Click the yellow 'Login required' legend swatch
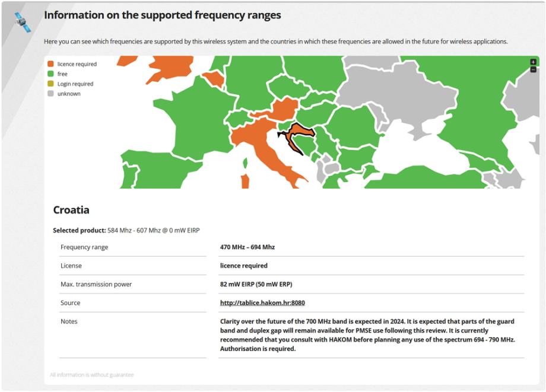Viewport: 546px width, 392px height. point(51,84)
